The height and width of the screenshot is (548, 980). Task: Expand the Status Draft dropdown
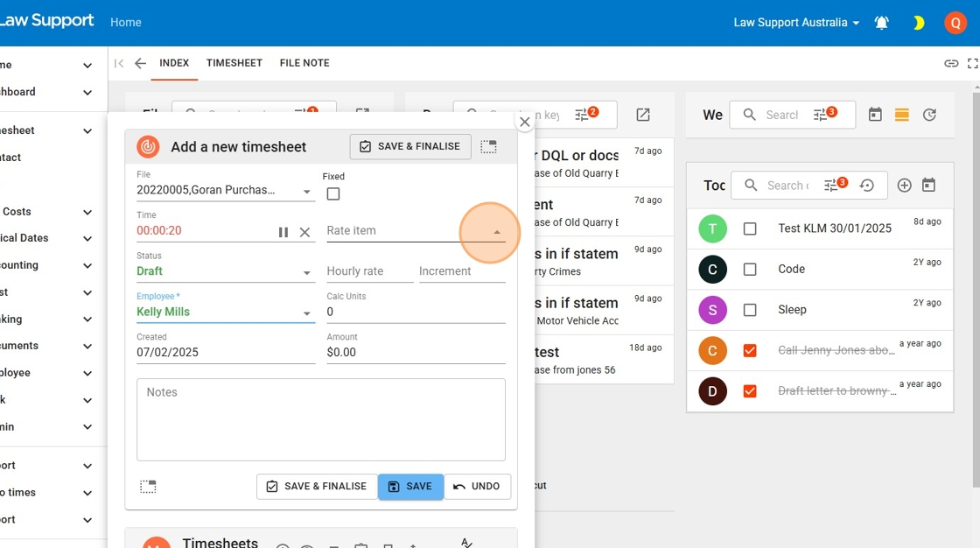307,272
